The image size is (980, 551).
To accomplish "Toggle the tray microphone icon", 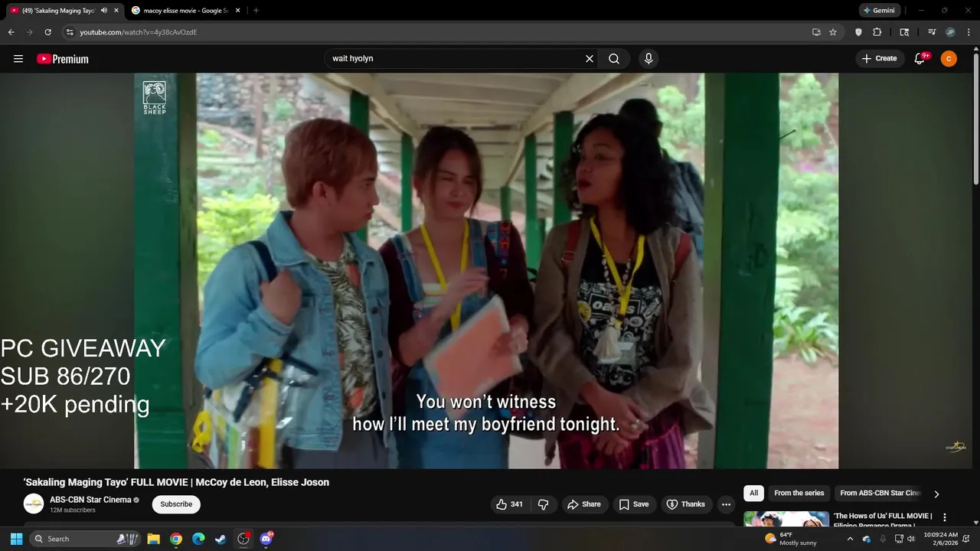I will (883, 539).
